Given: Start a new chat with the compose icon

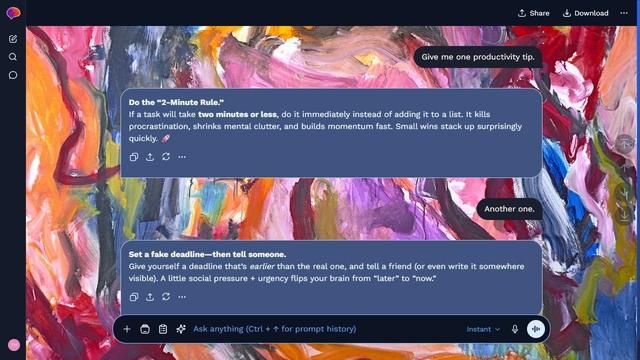Looking at the screenshot, I should 13,39.
